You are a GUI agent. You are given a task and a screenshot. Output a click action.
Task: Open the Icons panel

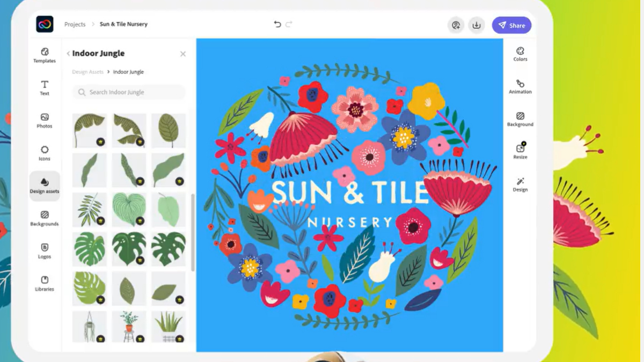(45, 153)
